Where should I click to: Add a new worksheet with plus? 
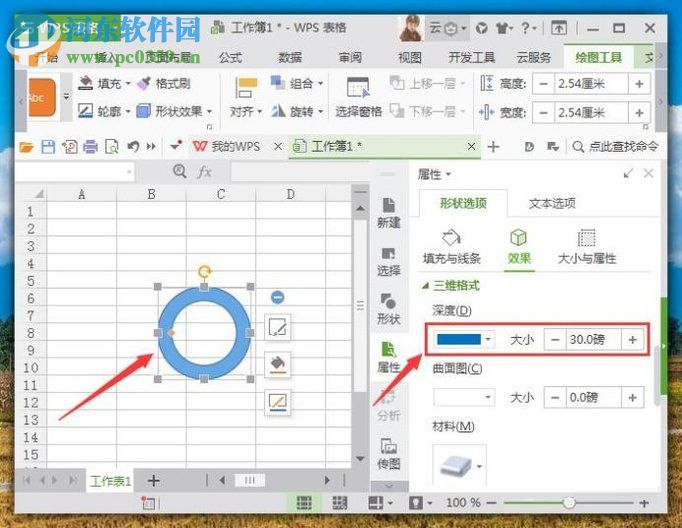153,481
